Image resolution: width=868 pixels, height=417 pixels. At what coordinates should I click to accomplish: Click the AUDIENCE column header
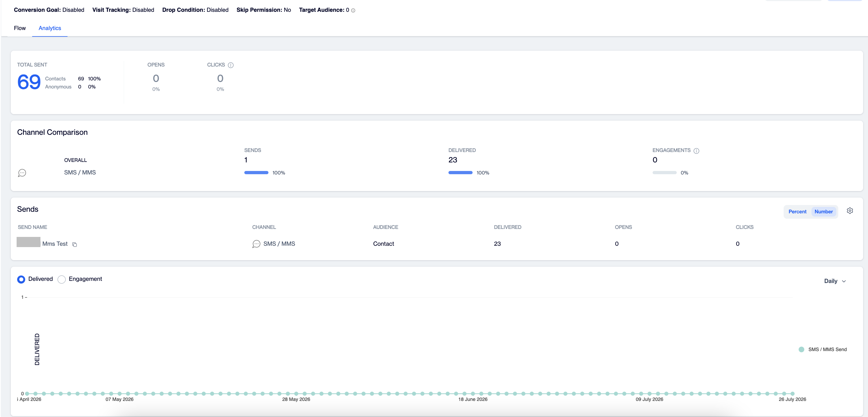tap(386, 227)
